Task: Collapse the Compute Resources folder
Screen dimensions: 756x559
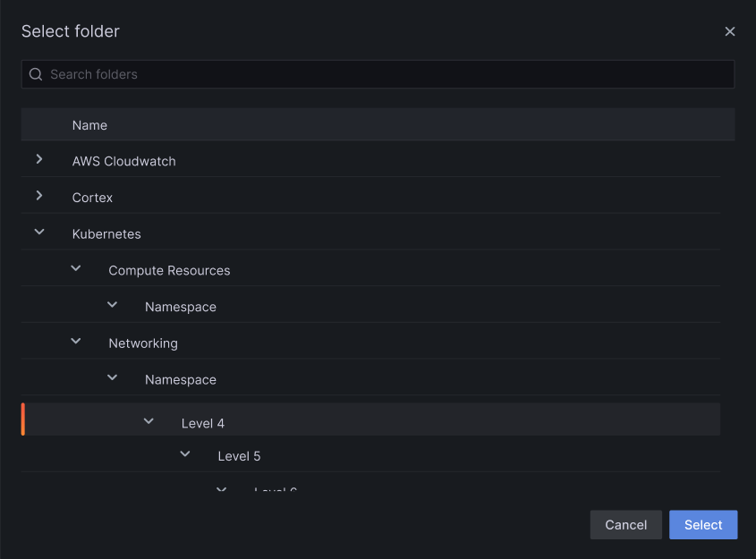Action: click(x=76, y=267)
